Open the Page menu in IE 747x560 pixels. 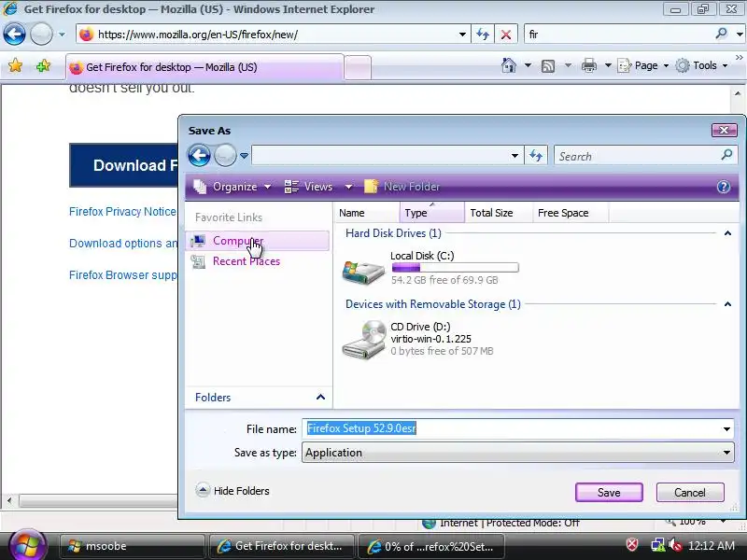coord(642,65)
